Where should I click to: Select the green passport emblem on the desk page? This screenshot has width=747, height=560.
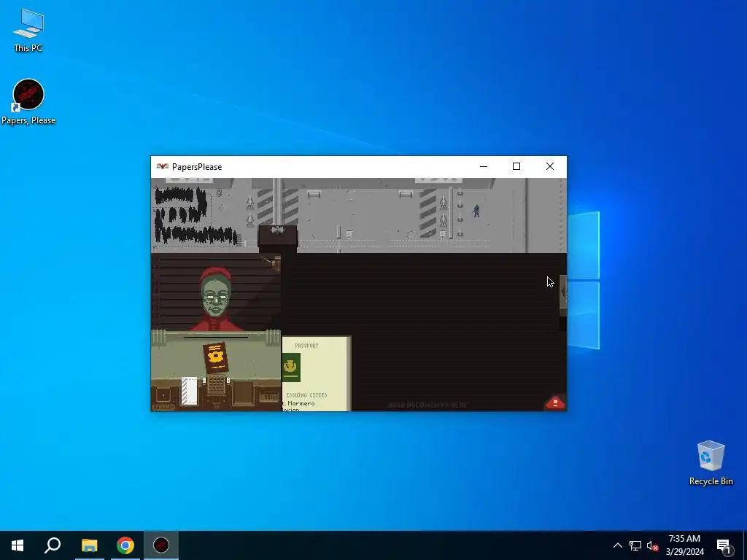[290, 367]
